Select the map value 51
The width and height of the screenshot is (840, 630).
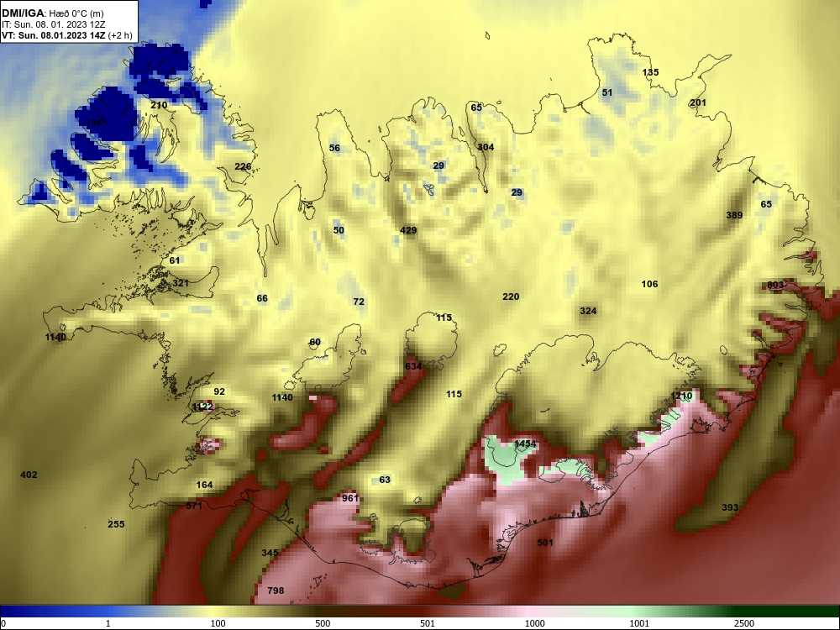click(607, 92)
